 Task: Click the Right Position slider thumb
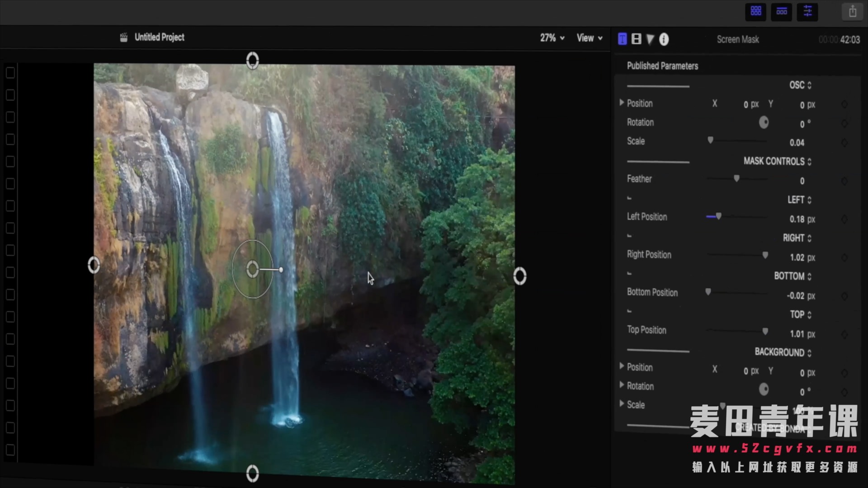point(765,255)
